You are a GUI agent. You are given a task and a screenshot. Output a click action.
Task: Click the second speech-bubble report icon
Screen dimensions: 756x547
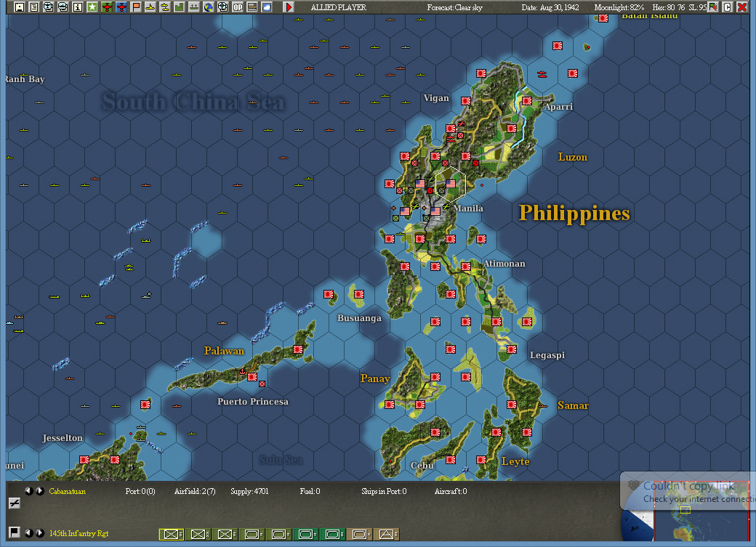63,7
